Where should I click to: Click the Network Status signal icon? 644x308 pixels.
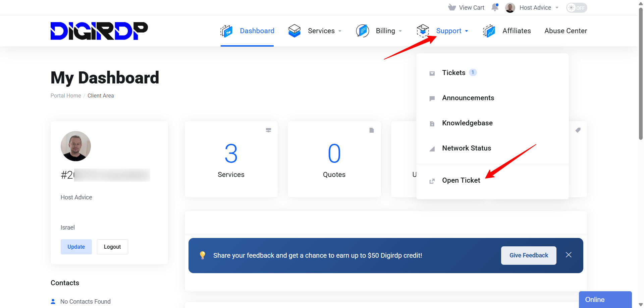(x=432, y=149)
